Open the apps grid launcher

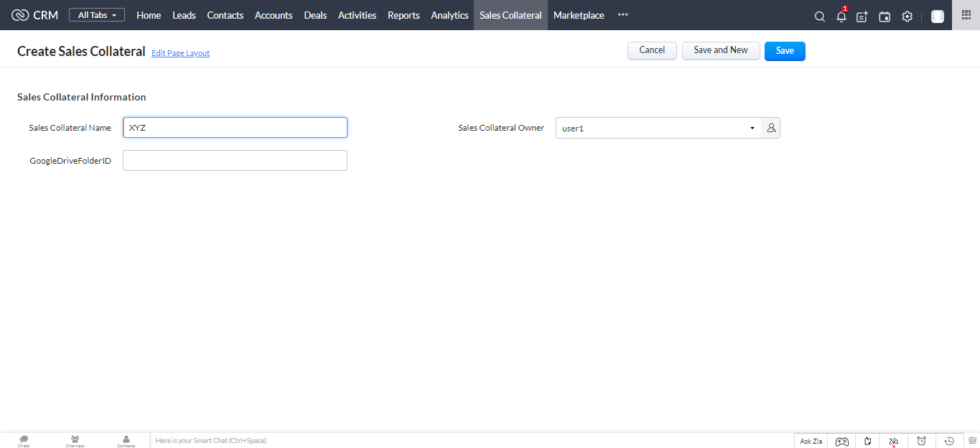tap(966, 15)
